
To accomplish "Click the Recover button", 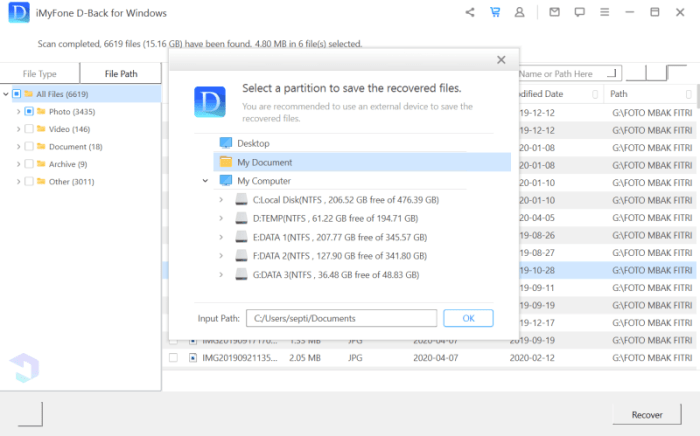I will click(x=647, y=415).
